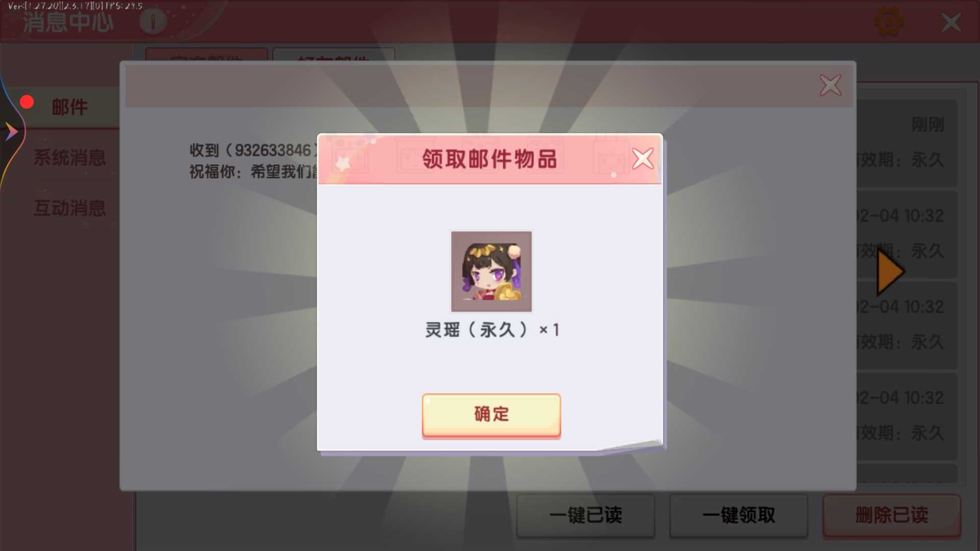Switch to 互动消息 tab
Image resolution: width=980 pixels, height=551 pixels.
[x=70, y=208]
